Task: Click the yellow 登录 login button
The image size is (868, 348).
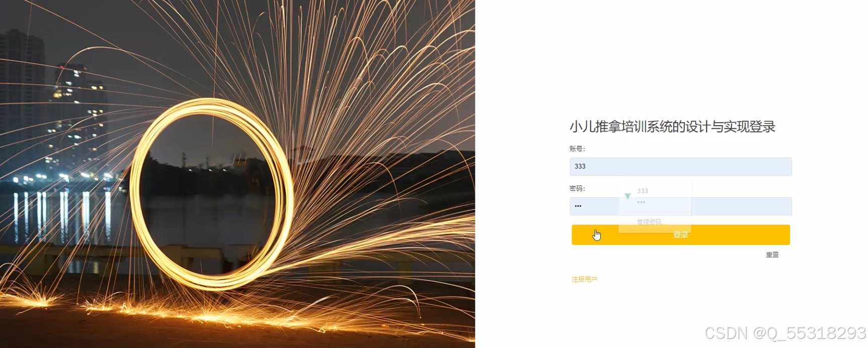Action: coord(680,235)
